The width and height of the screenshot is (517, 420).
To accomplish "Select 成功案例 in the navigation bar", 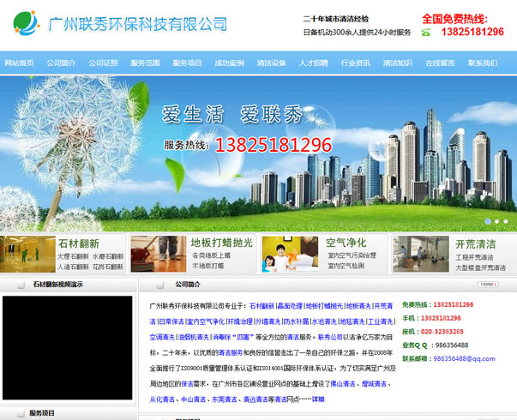I will tap(229, 63).
